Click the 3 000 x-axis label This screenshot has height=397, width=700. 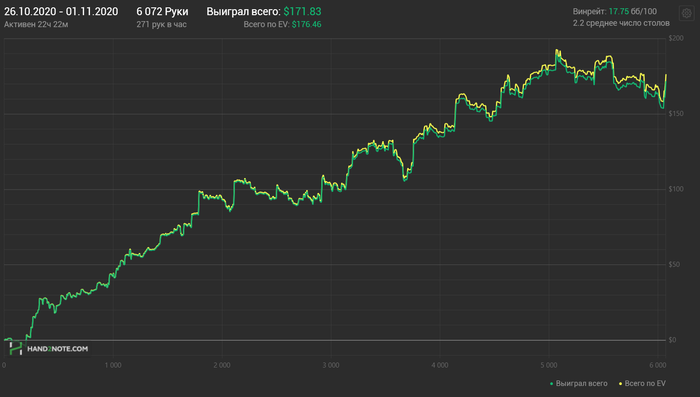click(331, 366)
